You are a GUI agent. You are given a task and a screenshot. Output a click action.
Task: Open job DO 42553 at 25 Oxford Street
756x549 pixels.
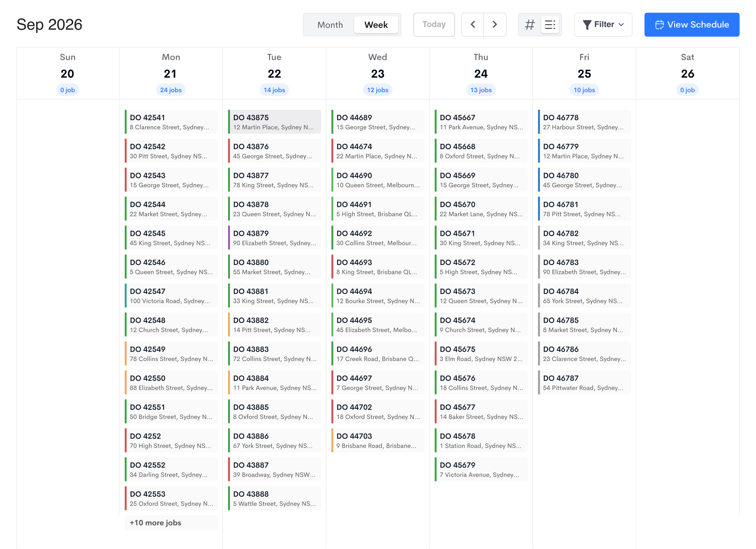point(171,498)
